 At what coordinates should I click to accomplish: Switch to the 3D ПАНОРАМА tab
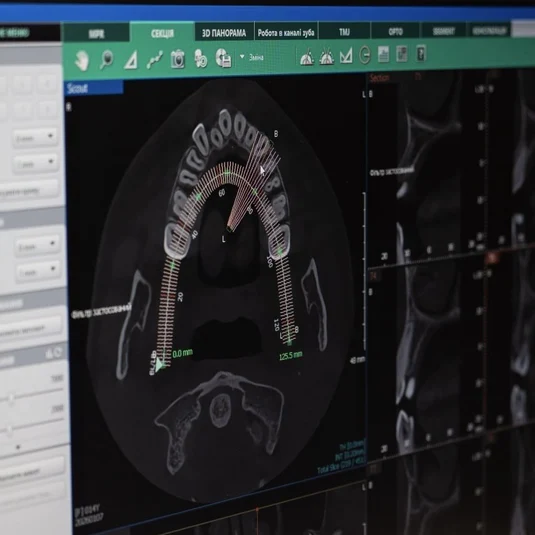224,33
